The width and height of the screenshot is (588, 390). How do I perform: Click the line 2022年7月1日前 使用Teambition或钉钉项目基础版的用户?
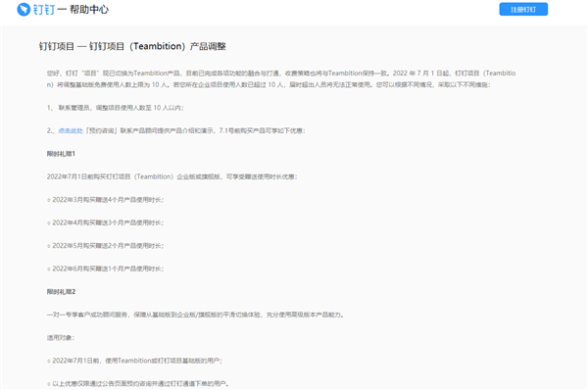134,361
